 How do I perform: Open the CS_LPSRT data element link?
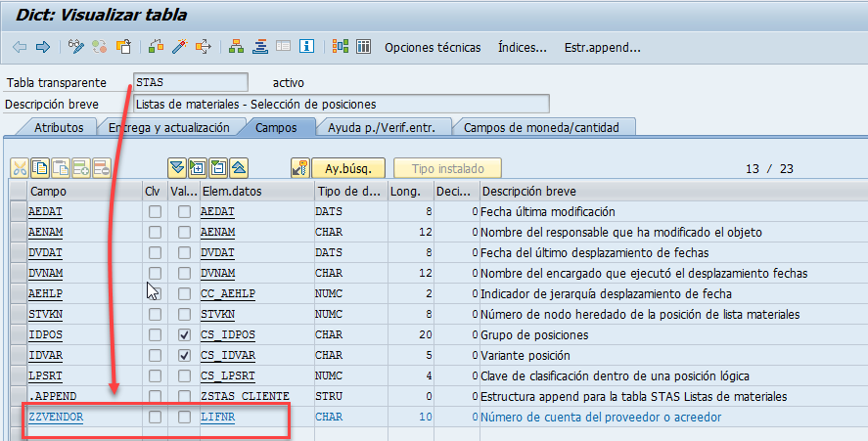click(x=227, y=375)
